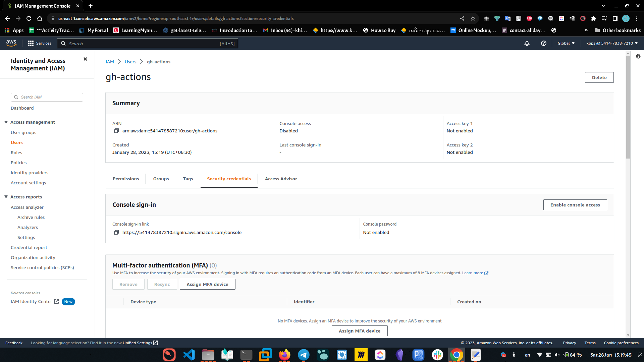Collapse the Access reports section

click(x=6, y=197)
